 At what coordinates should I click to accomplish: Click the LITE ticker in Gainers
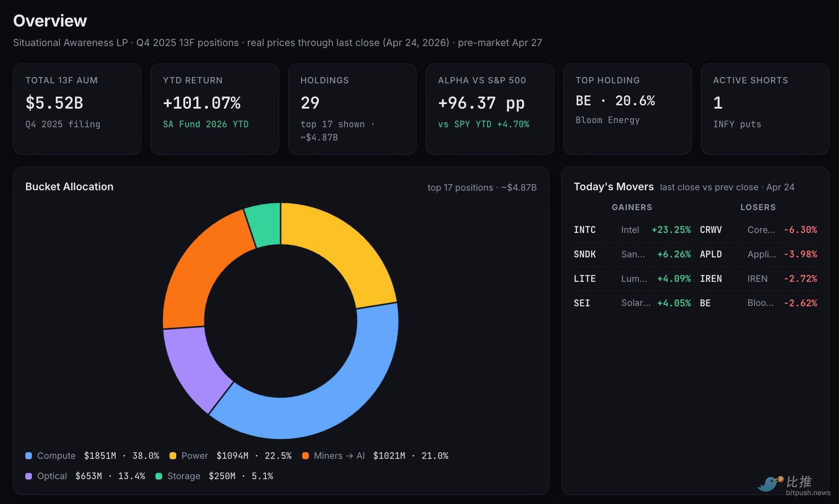click(x=585, y=279)
